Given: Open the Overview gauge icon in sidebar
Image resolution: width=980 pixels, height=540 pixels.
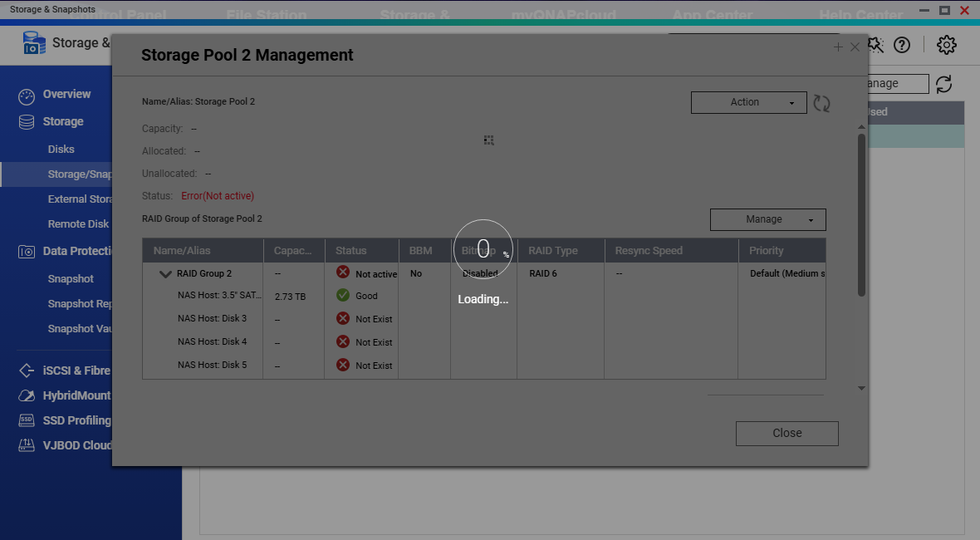Looking at the screenshot, I should pyautogui.click(x=27, y=96).
